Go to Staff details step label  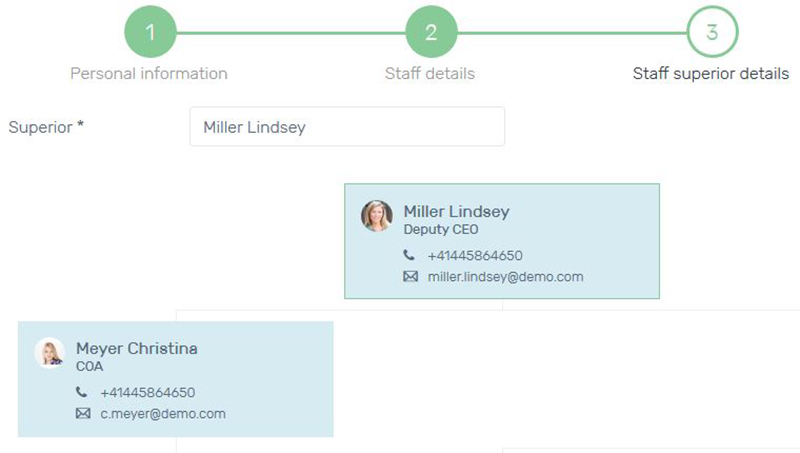(x=430, y=73)
